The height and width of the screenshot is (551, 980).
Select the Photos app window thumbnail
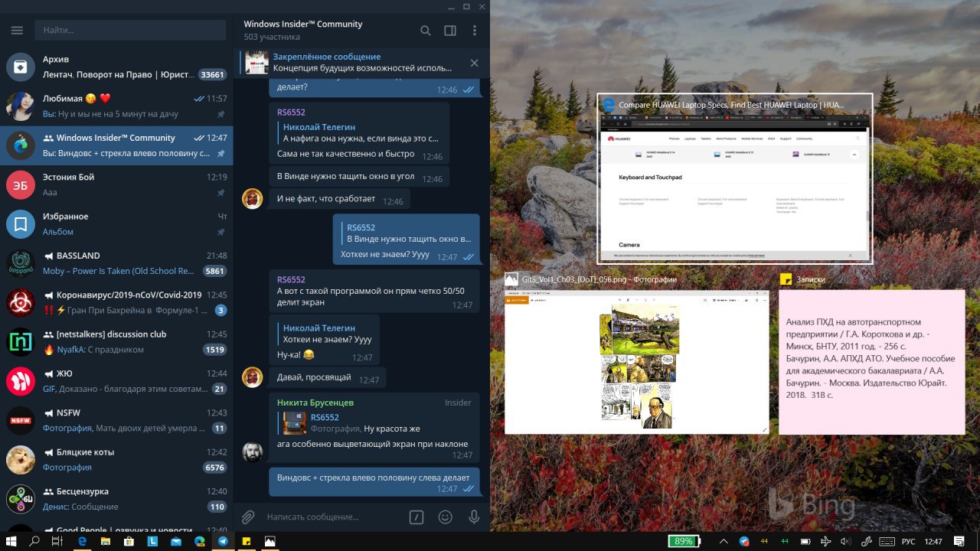(636, 354)
